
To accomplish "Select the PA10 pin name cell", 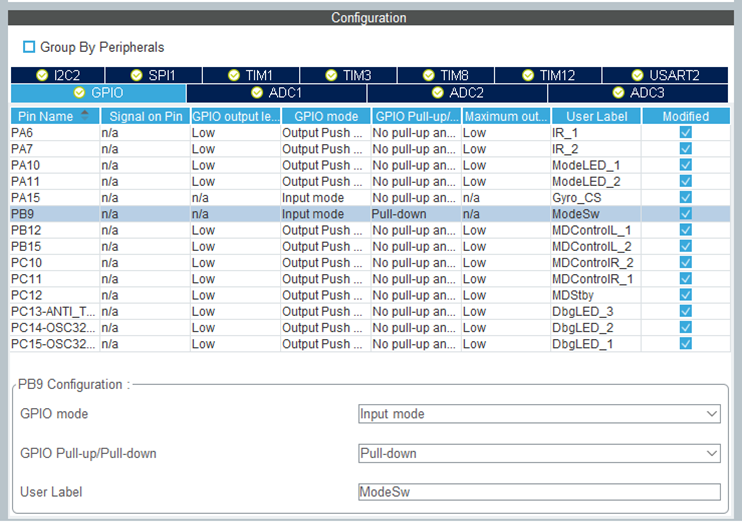I will (x=55, y=165).
